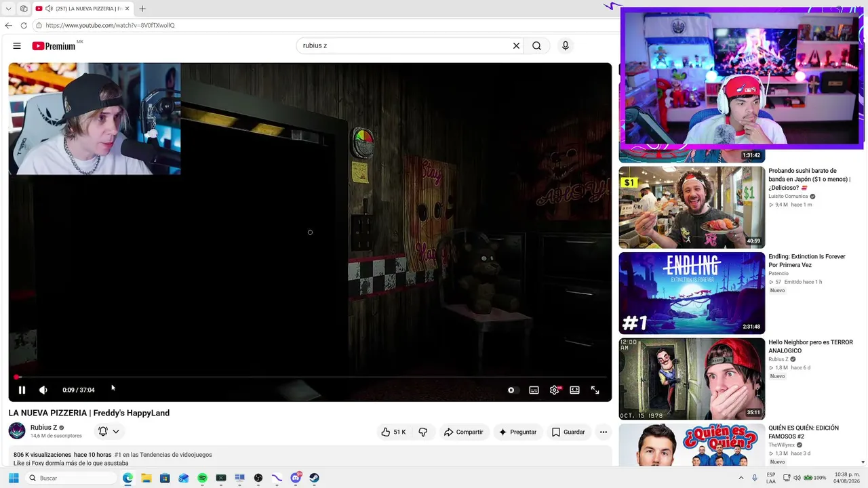Open Endling: Extinction Is Forever title
Screen dimensions: 868x488
pyautogui.click(x=807, y=261)
